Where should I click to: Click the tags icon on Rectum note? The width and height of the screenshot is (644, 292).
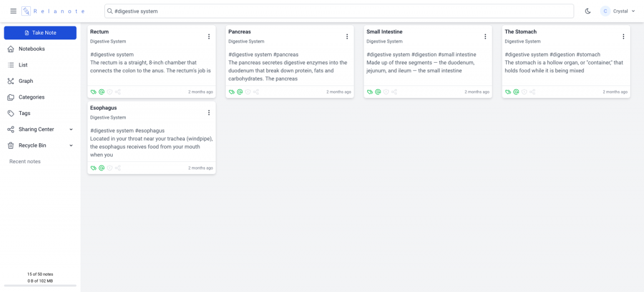pyautogui.click(x=93, y=92)
